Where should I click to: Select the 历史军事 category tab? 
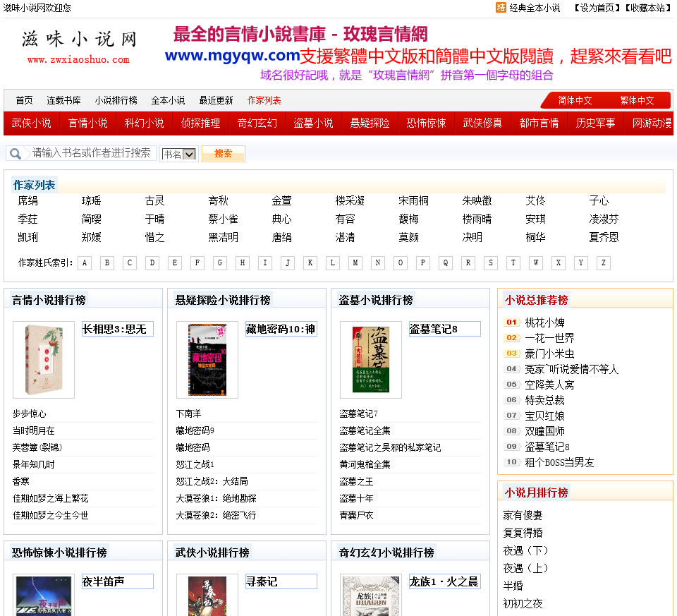click(595, 123)
